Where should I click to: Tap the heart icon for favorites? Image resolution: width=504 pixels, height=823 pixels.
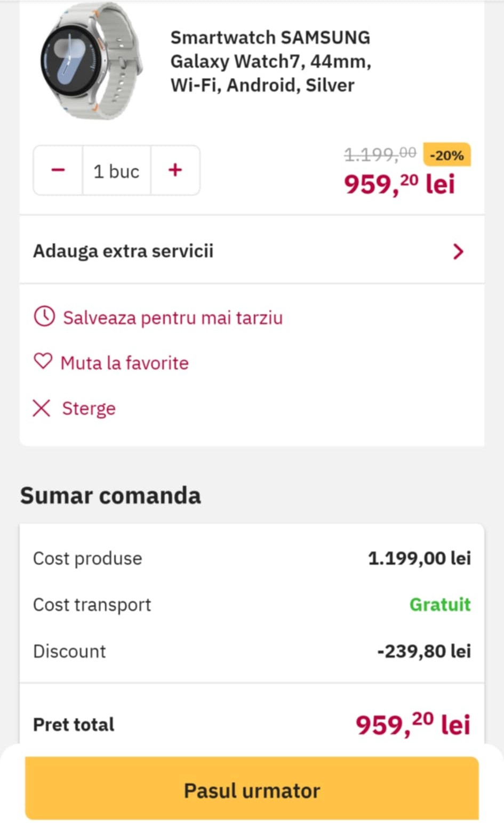43,362
